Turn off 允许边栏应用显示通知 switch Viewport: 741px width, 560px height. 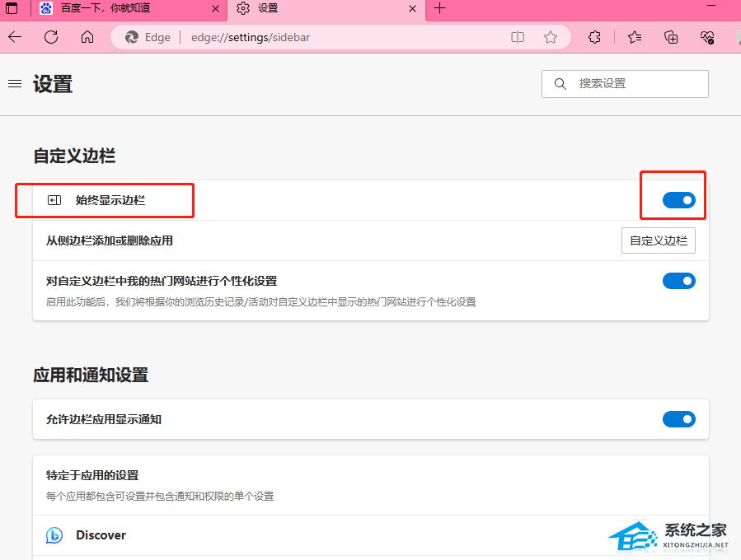coord(679,419)
